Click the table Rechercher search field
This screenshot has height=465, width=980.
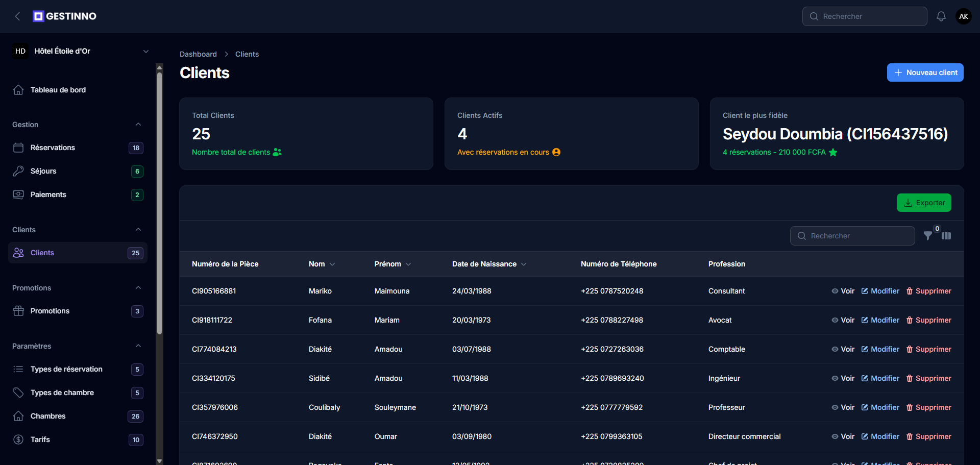(852, 236)
